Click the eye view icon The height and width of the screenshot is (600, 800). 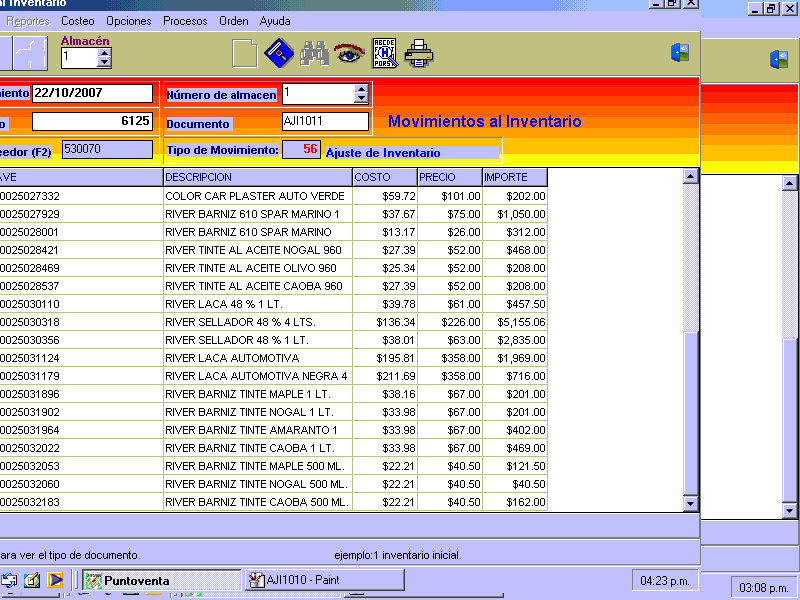coord(349,53)
